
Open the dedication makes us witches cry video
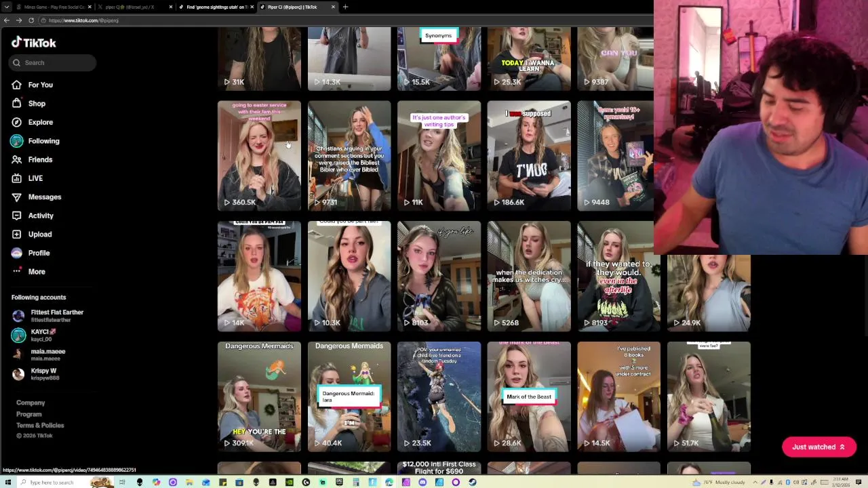pyautogui.click(x=529, y=277)
